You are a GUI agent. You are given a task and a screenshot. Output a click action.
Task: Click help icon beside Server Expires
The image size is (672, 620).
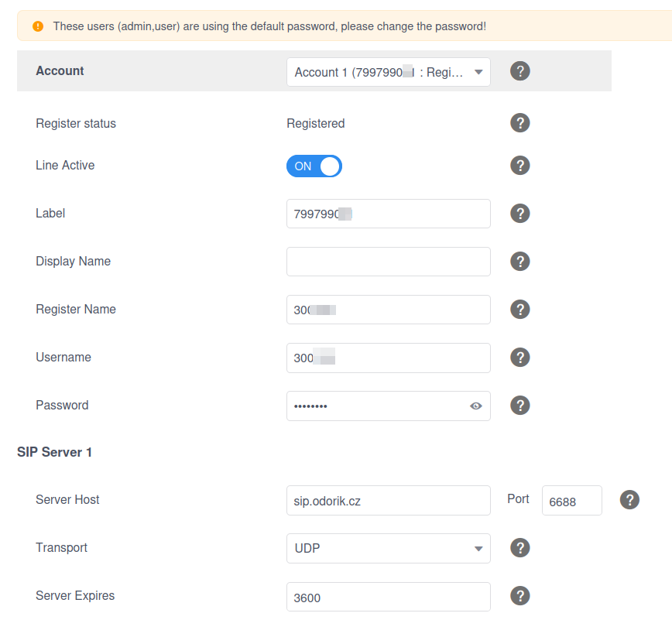point(519,596)
